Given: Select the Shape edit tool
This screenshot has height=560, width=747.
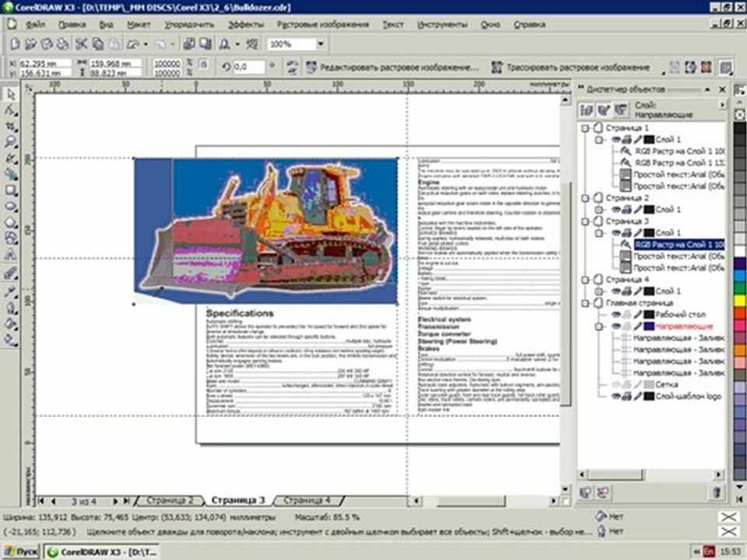Looking at the screenshot, I should [x=10, y=110].
